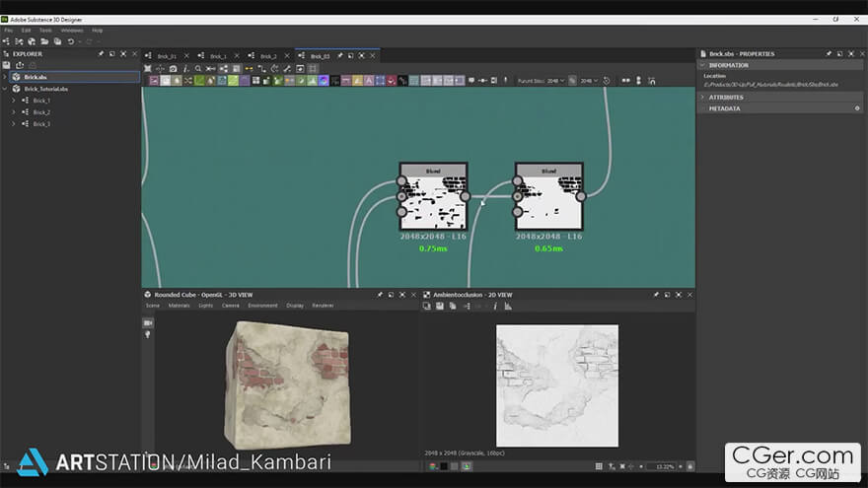The image size is (868, 488).
Task: Click the light bulb icon in 3D view
Action: tap(148, 335)
